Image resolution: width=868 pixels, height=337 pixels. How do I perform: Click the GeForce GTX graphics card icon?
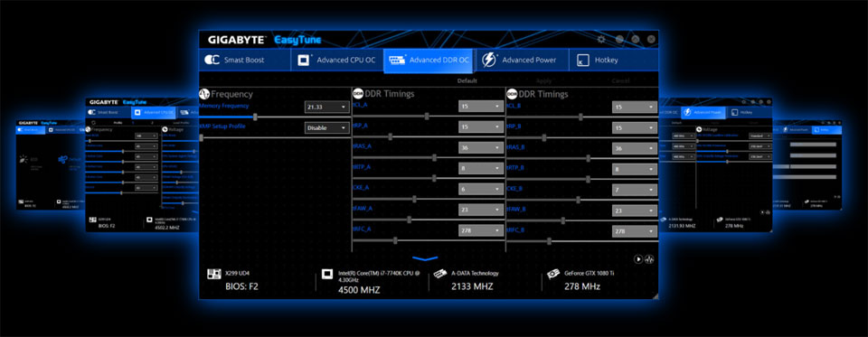[x=553, y=275]
